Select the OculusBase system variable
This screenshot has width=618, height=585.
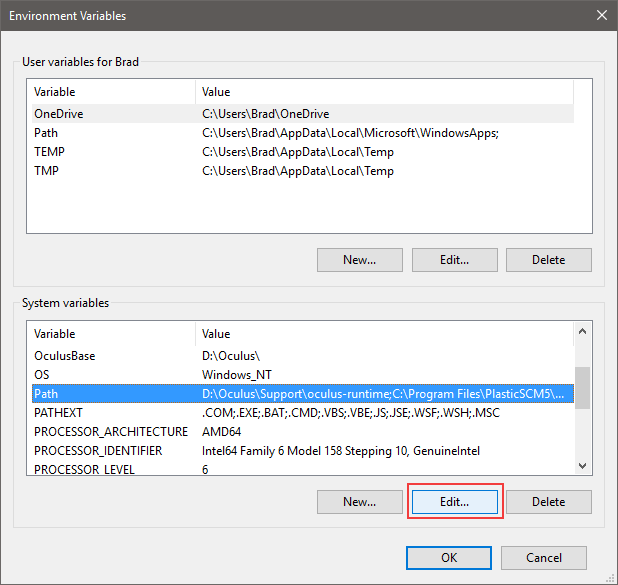(x=303, y=356)
